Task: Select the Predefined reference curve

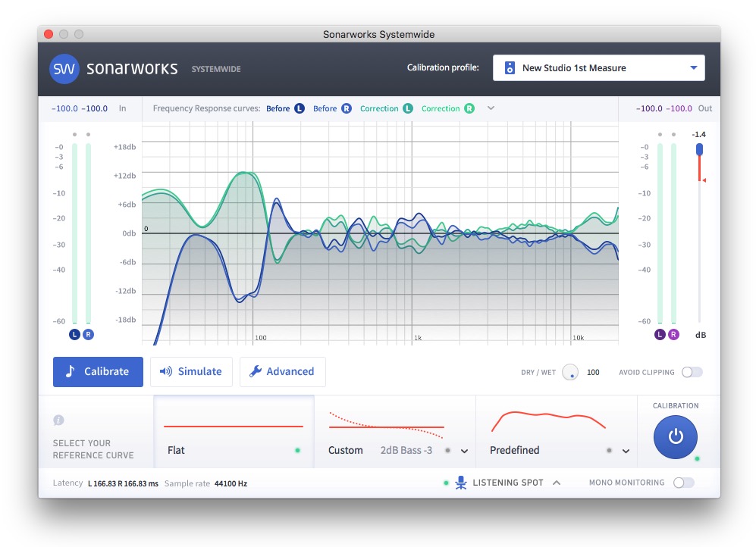Action: (x=557, y=431)
